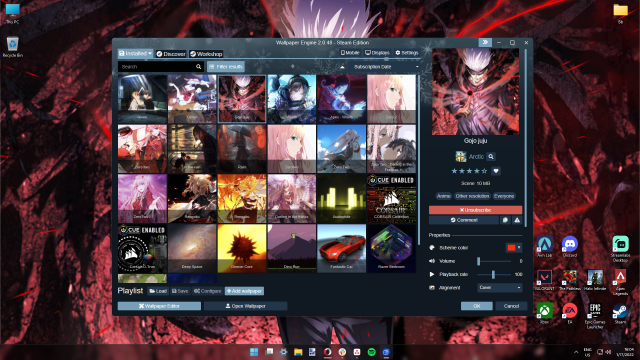Image resolution: width=640 pixels, height=360 pixels.
Task: Report wallpaper using warning triangle icon
Action: click(x=517, y=220)
